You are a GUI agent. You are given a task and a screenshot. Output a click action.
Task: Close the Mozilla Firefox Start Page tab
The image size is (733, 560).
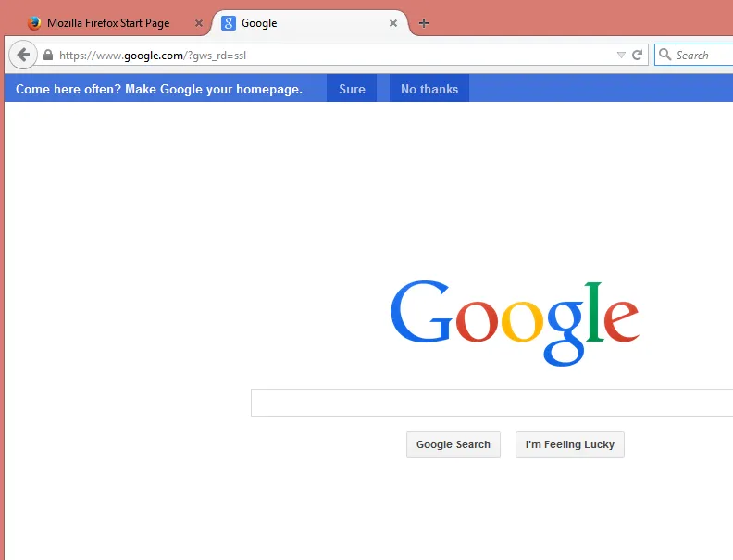tap(199, 23)
